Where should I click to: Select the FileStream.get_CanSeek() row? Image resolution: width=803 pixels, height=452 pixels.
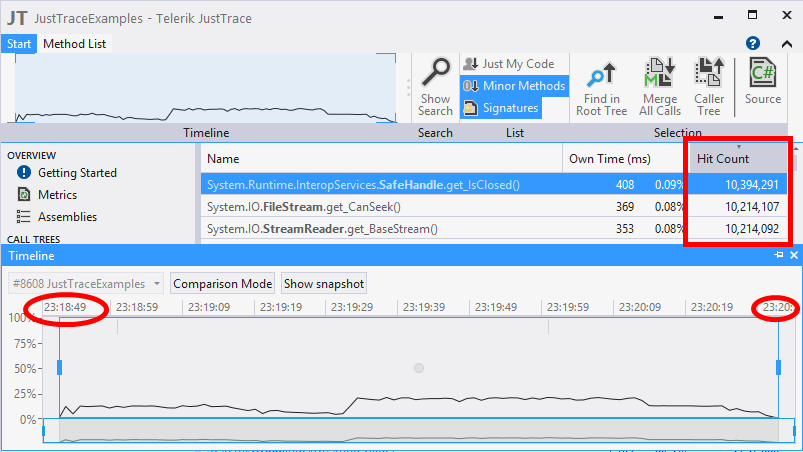[x=494, y=207]
